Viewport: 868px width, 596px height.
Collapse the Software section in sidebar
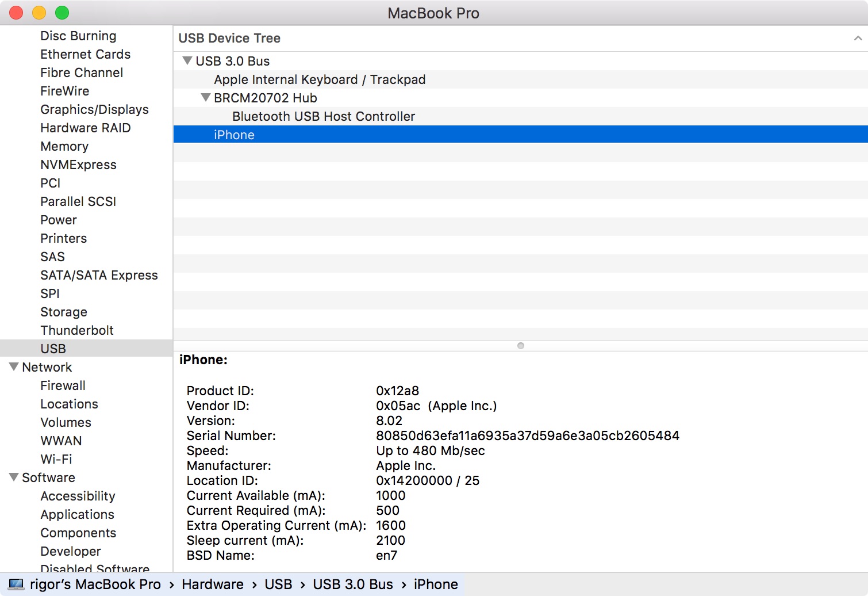click(14, 477)
